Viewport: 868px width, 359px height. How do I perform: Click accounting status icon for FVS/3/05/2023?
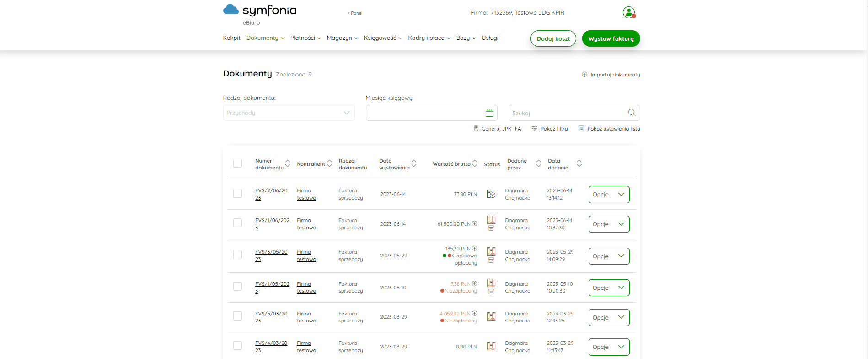tap(491, 251)
